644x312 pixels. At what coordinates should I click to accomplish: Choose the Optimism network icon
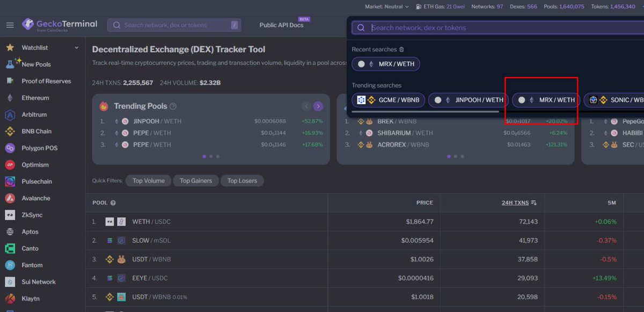10,165
